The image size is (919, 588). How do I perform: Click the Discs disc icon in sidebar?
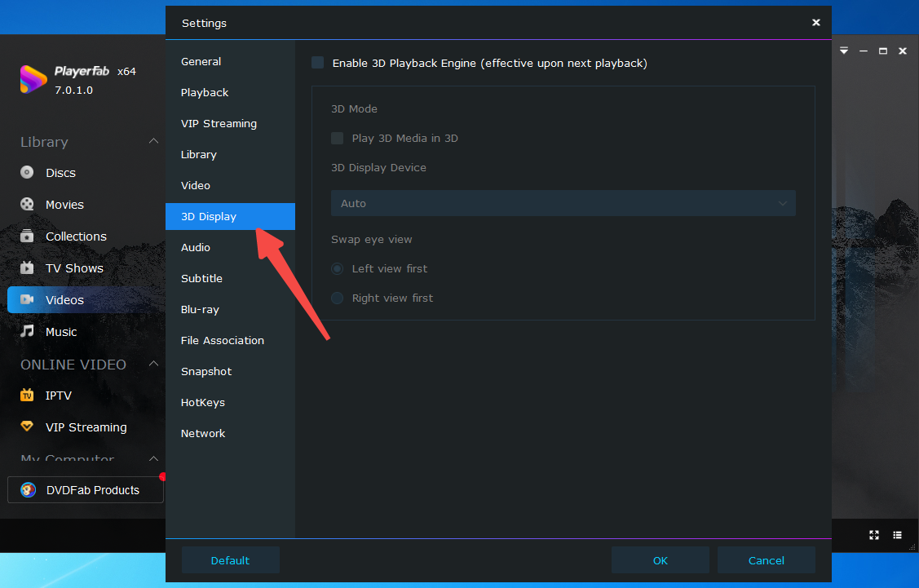tap(27, 172)
